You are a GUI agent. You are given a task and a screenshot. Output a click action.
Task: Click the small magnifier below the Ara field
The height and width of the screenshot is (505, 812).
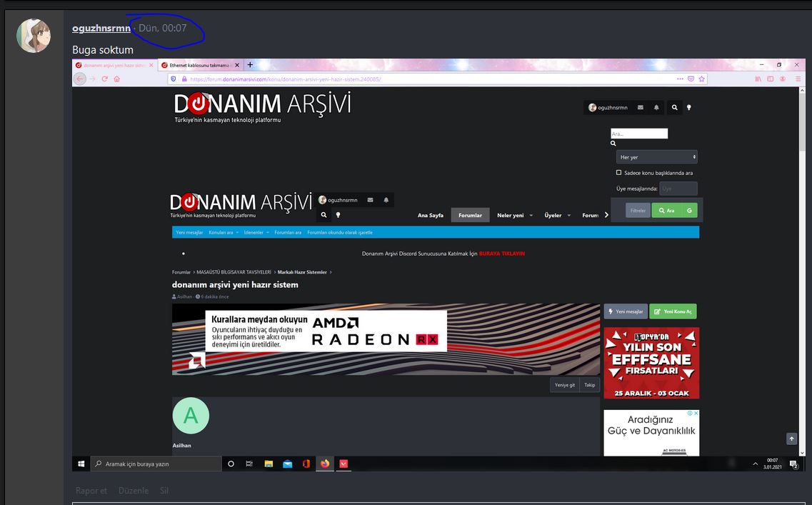pyautogui.click(x=613, y=144)
